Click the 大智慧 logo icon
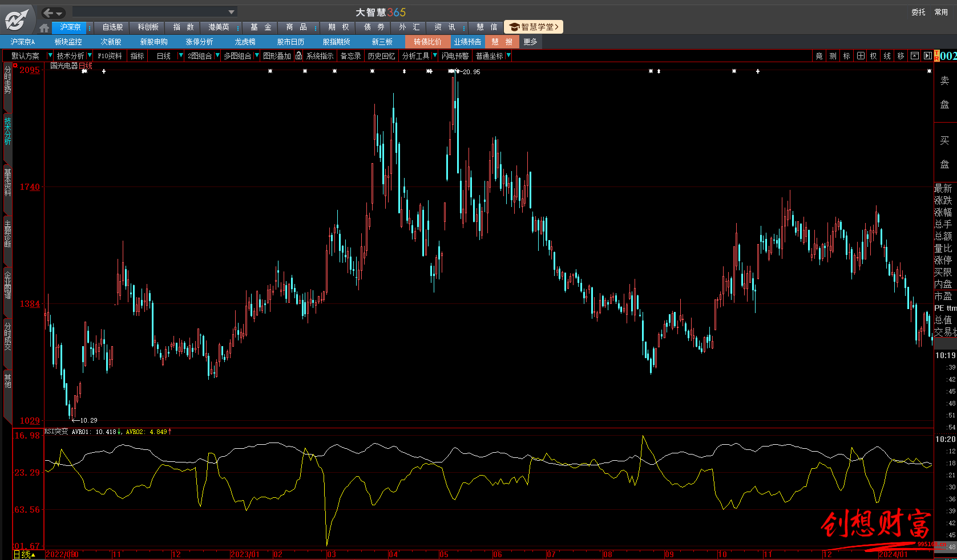This screenshot has height=560, width=957. click(16, 19)
